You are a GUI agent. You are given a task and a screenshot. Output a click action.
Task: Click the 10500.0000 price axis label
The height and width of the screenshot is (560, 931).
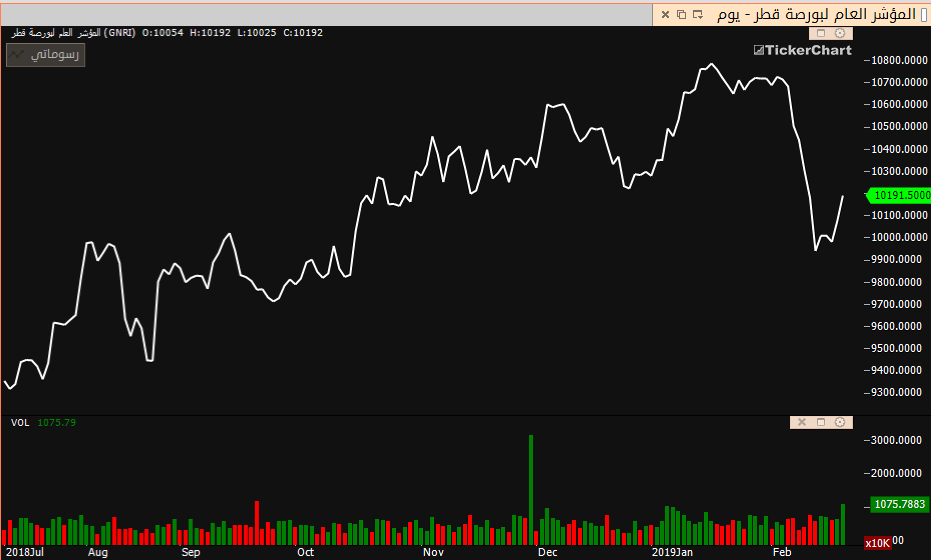point(900,126)
